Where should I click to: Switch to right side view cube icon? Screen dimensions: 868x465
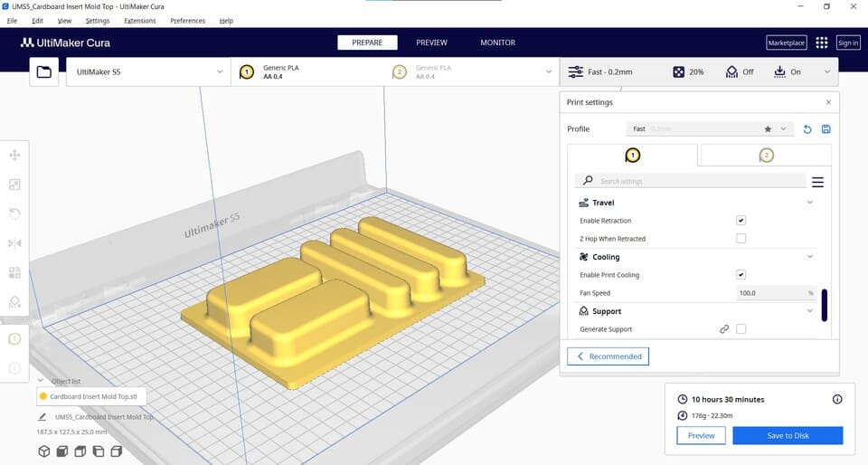point(117,451)
